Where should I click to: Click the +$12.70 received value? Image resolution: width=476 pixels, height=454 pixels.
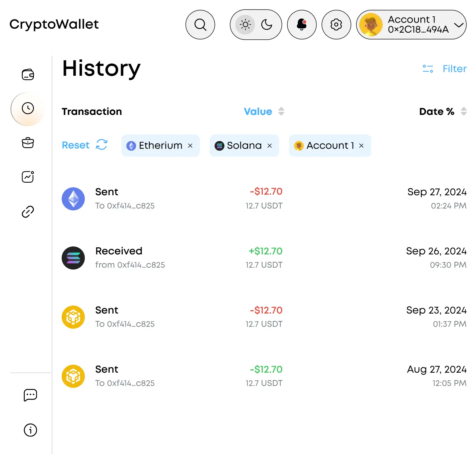[x=265, y=251]
